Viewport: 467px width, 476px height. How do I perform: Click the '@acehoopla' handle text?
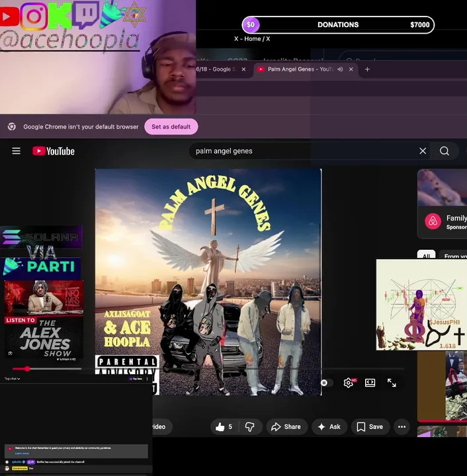point(70,40)
